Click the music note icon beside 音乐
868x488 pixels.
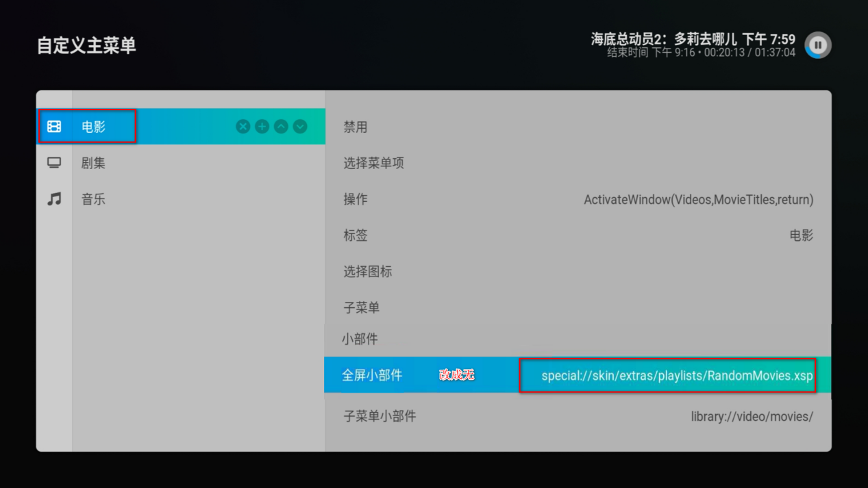54,199
